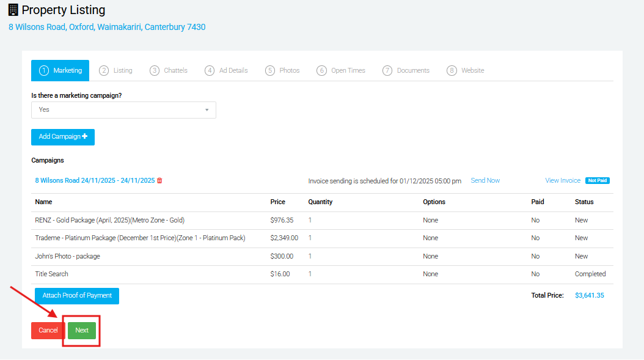Select the step 4 circle icon for Ad Details

click(x=210, y=71)
